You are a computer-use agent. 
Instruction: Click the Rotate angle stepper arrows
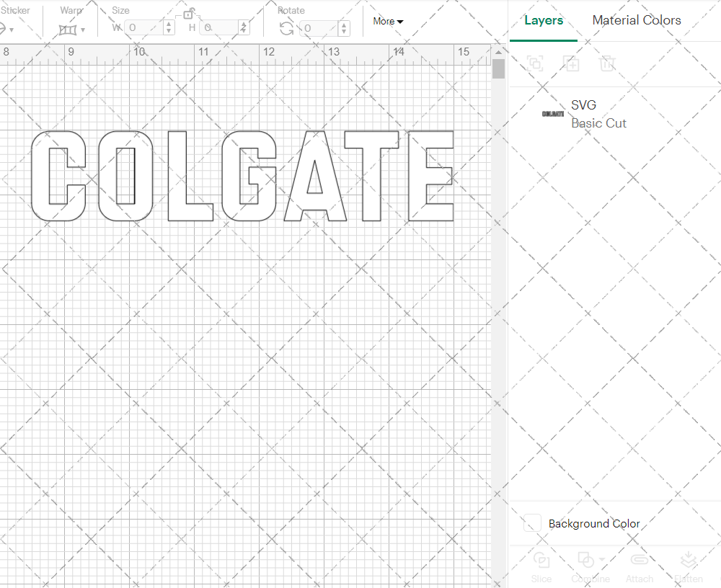pos(343,28)
